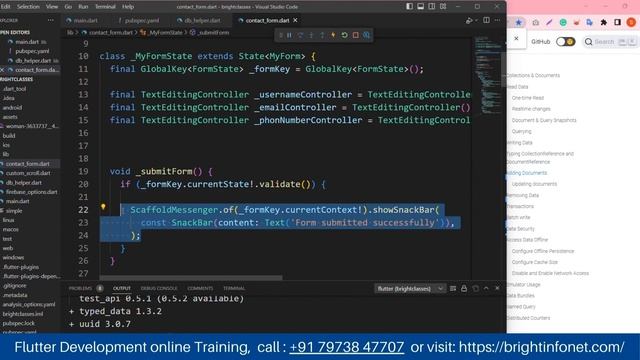Click the lightbulb quick-fix icon on line 22
This screenshot has height=360, width=640.
103,207
